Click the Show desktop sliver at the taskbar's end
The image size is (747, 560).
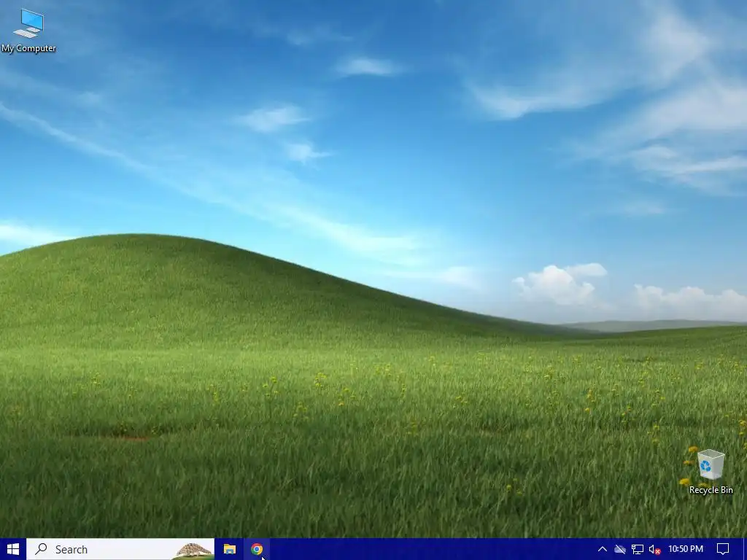pos(745,549)
